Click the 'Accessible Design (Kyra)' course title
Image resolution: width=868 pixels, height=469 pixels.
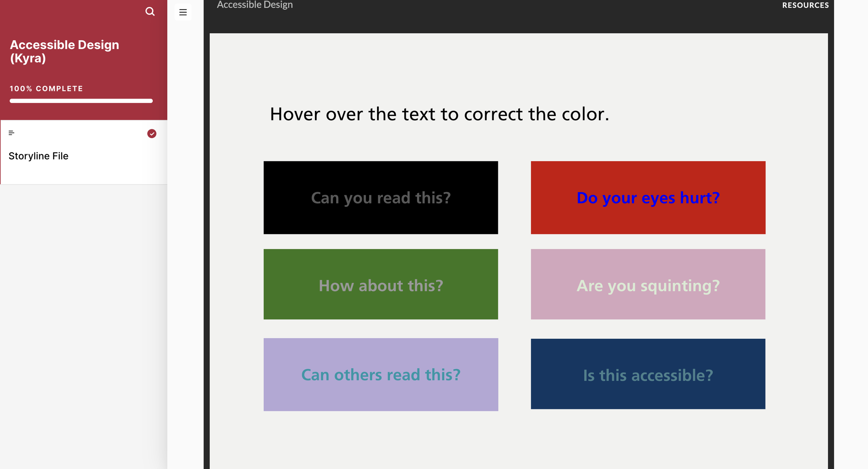[65, 51]
